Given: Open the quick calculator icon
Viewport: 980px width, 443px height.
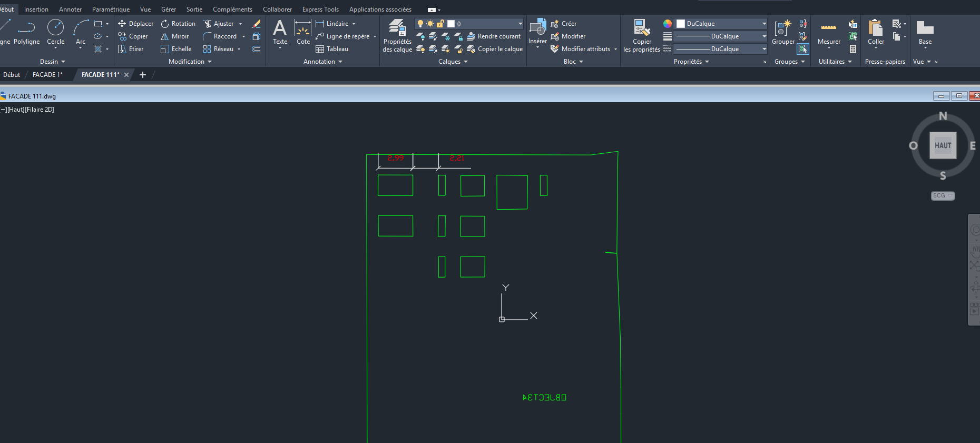Looking at the screenshot, I should pos(853,49).
